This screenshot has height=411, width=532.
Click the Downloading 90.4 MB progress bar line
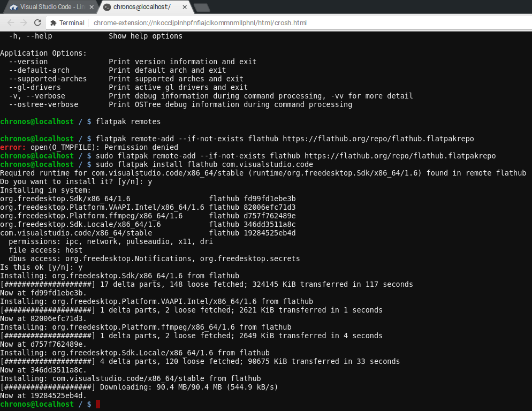pos(139,387)
